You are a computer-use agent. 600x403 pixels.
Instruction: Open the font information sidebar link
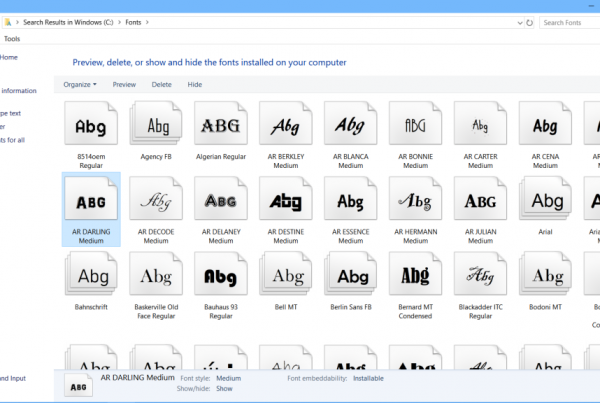pos(19,91)
